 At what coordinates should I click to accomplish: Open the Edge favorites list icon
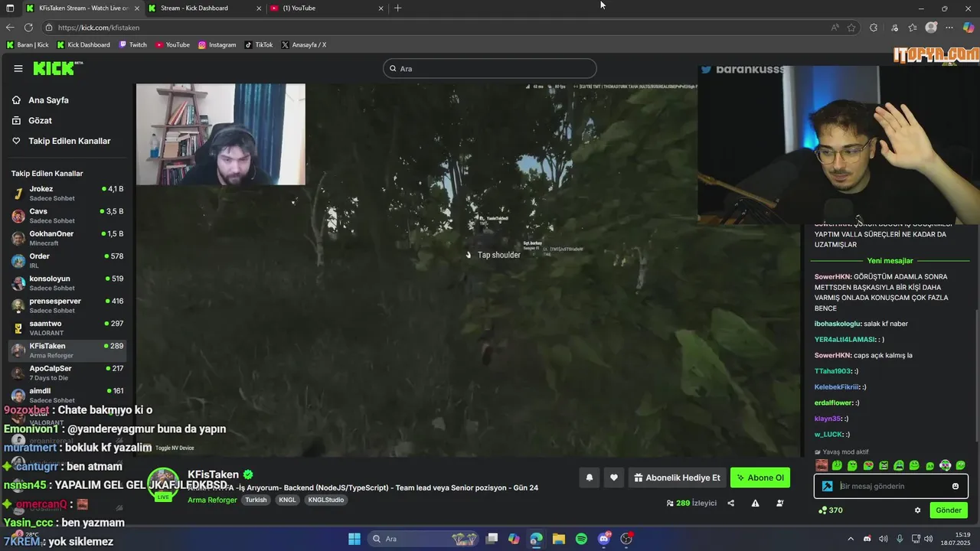click(913, 28)
